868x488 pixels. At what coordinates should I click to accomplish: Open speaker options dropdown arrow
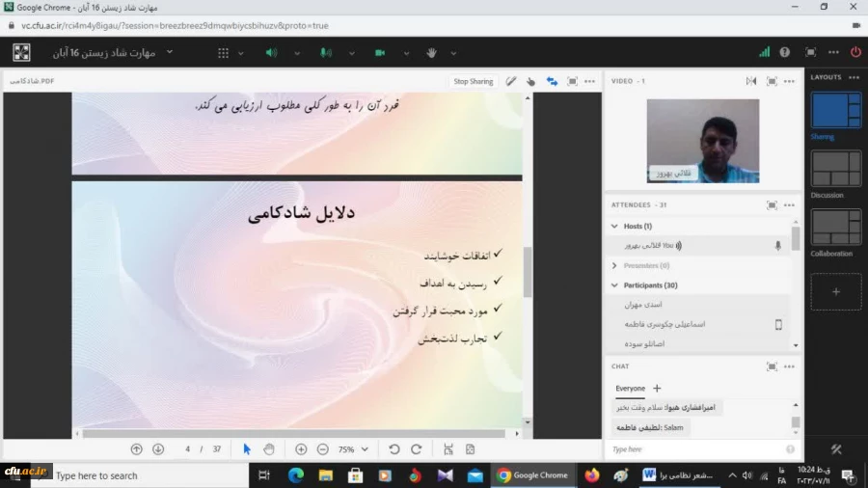point(297,54)
